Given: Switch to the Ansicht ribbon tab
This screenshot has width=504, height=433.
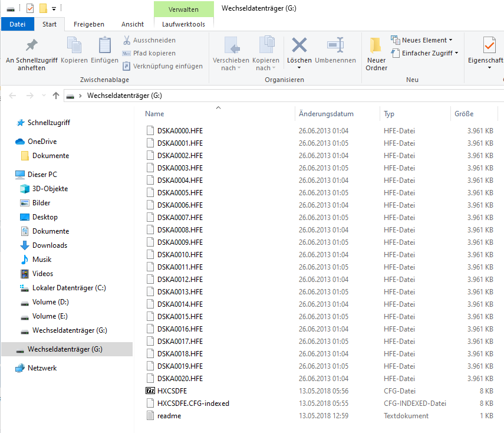Looking at the screenshot, I should 133,24.
